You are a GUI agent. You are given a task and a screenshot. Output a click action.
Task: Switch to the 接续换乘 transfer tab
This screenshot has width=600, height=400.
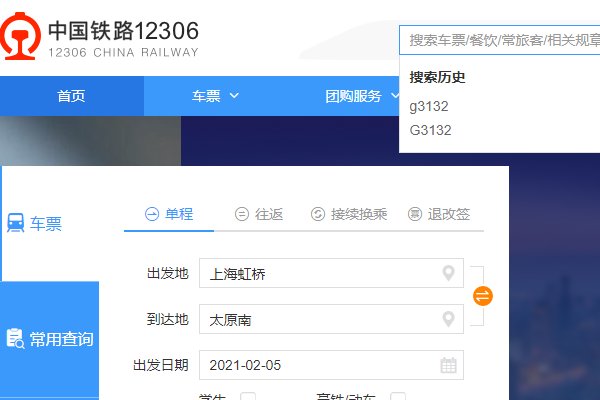point(349,214)
